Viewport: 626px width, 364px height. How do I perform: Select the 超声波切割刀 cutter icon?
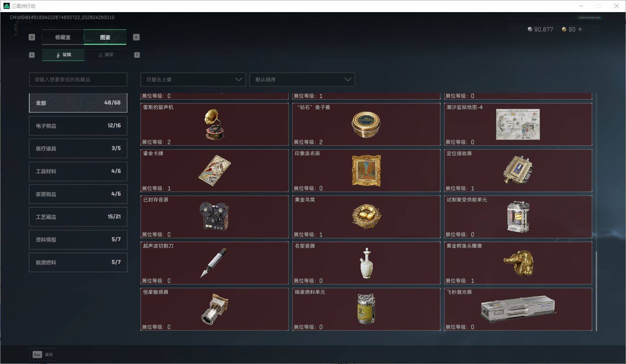pos(213,262)
